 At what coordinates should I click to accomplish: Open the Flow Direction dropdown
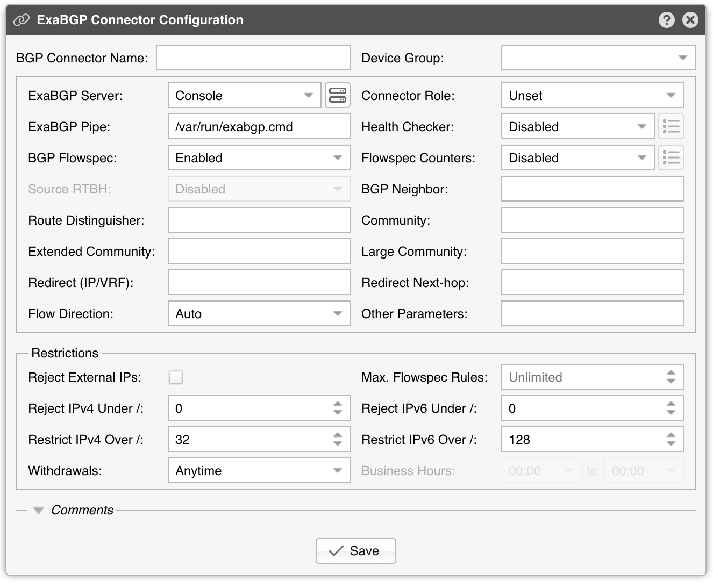(259, 314)
